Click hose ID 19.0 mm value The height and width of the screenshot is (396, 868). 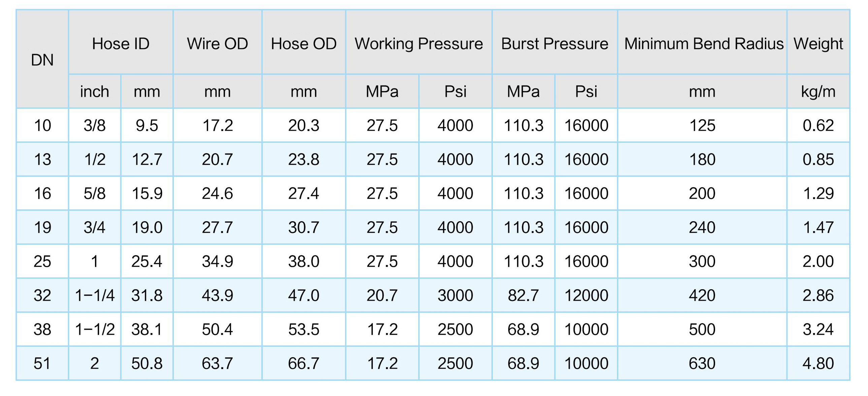point(147,227)
